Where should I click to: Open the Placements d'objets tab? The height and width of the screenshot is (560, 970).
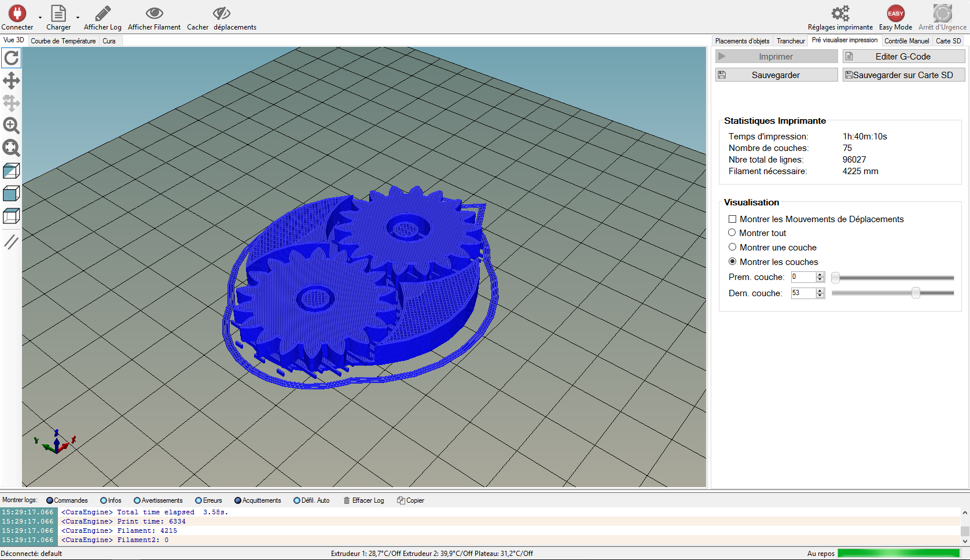[742, 41]
